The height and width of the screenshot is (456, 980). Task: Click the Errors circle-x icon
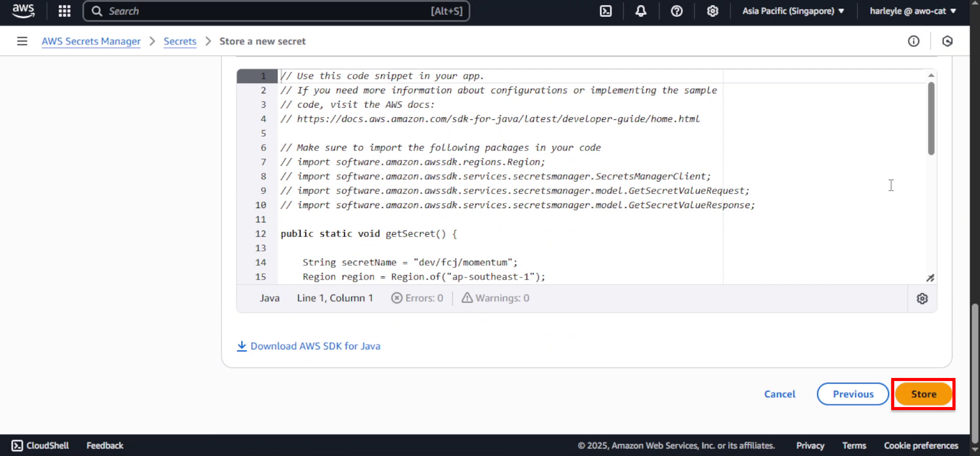click(397, 298)
